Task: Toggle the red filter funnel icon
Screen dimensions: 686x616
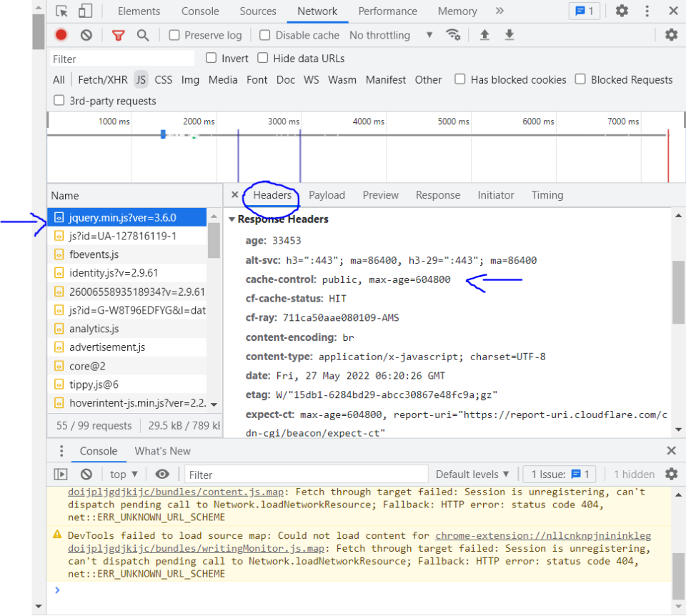Action: coord(118,36)
